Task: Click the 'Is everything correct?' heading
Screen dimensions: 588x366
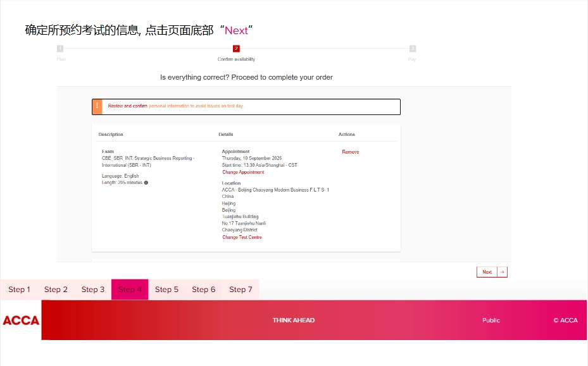Action: point(246,77)
